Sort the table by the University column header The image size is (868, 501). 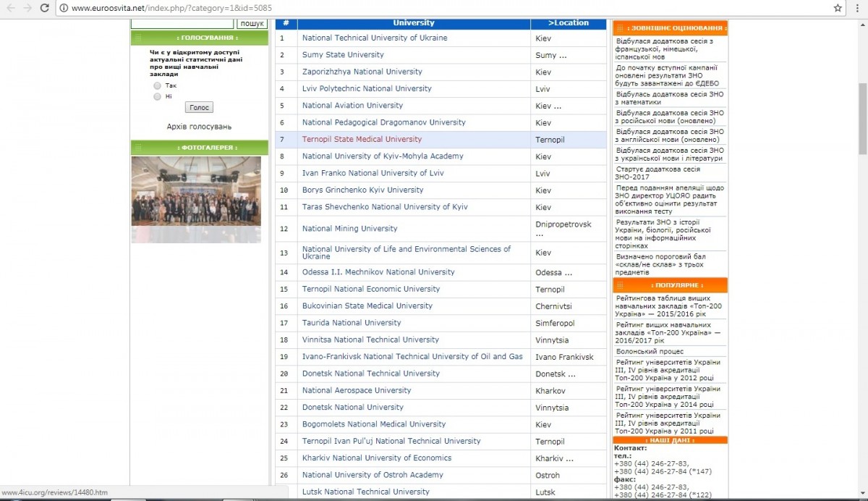coord(414,23)
